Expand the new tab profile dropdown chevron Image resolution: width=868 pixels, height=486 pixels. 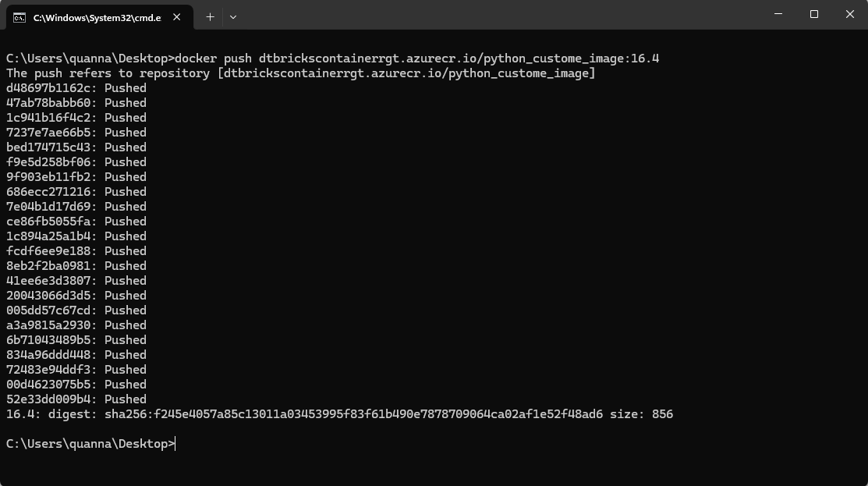pyautogui.click(x=233, y=16)
